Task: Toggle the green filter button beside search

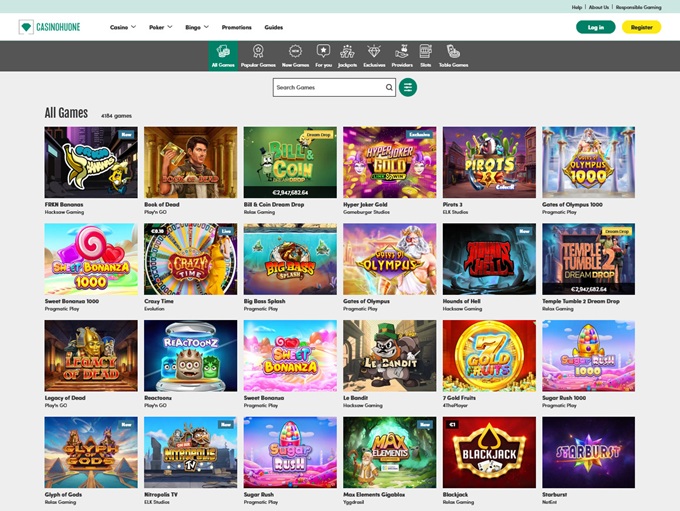Action: [x=408, y=87]
